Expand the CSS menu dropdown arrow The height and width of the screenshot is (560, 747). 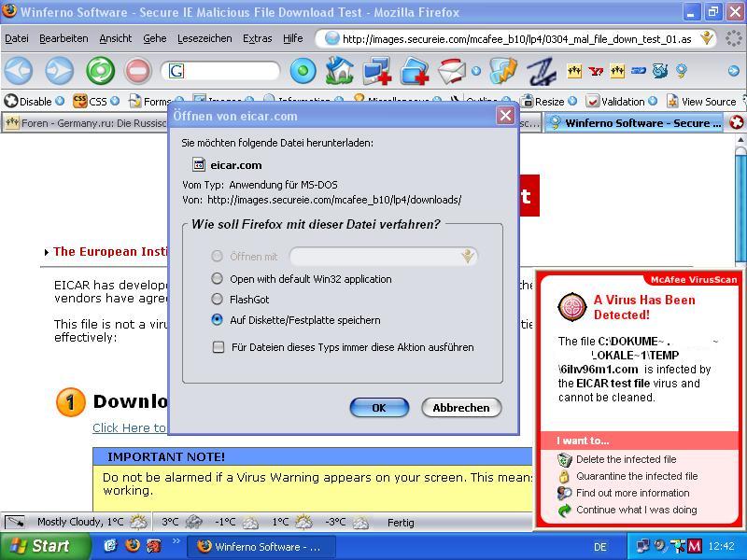coord(115,101)
